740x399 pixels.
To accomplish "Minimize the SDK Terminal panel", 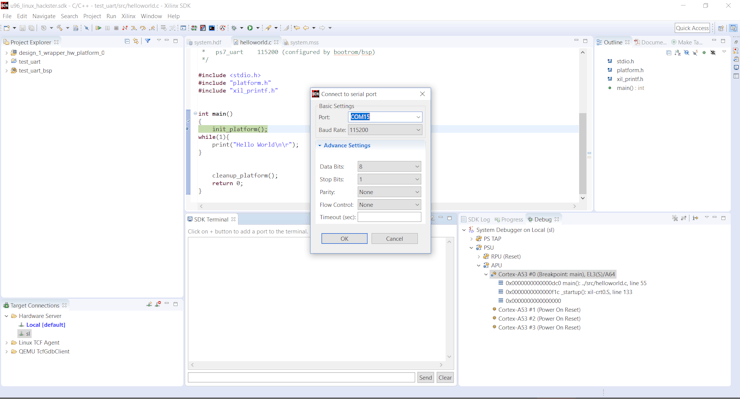I will (x=440, y=218).
